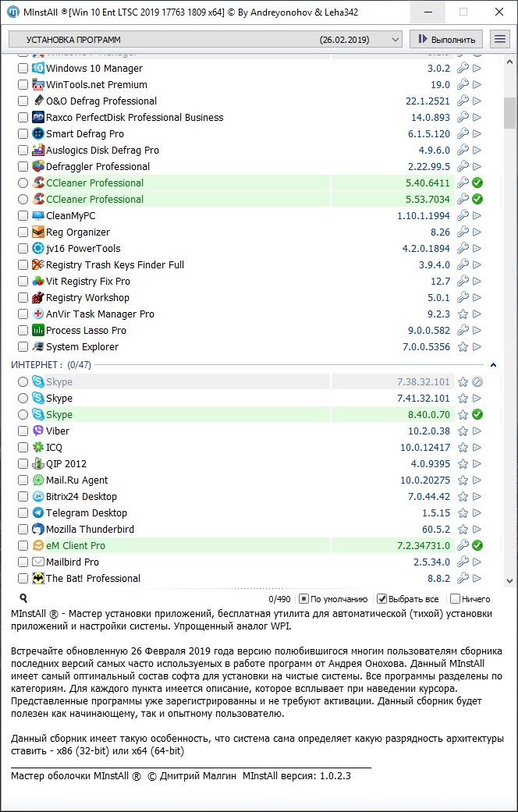518x812 pixels.
Task: Click the green checkmark for eM Client Pro
Action: pyautogui.click(x=477, y=546)
